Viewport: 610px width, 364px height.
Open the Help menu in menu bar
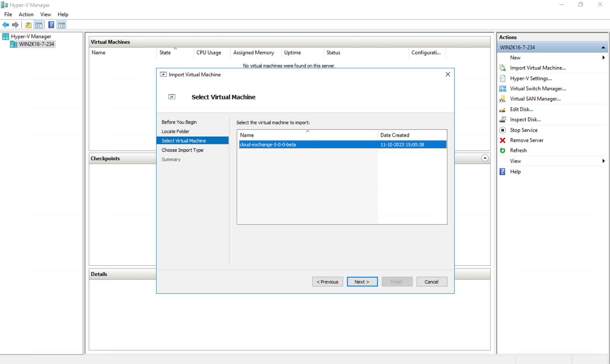[x=63, y=14]
